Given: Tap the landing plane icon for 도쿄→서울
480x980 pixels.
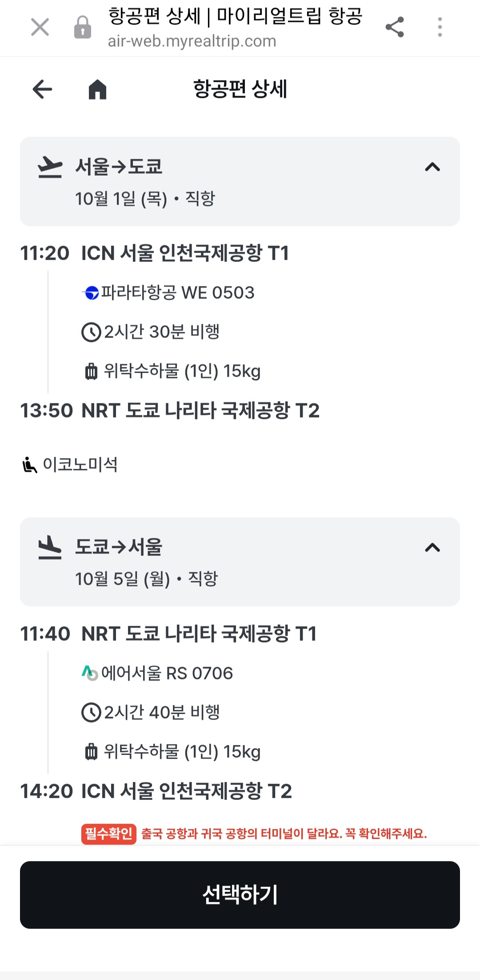Looking at the screenshot, I should pyautogui.click(x=50, y=547).
